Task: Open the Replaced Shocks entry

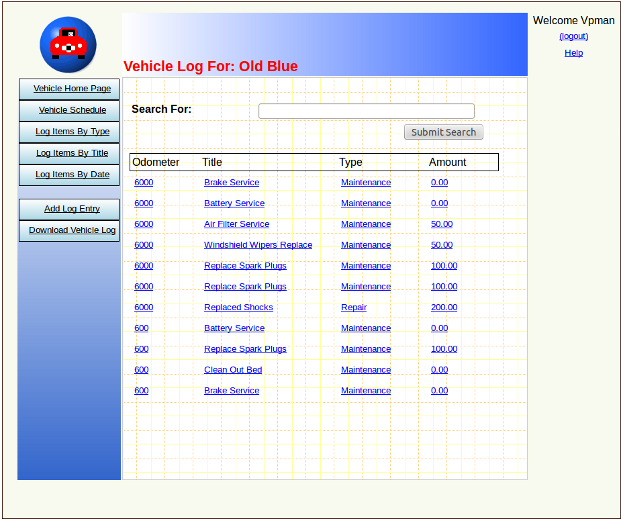Action: [x=238, y=308]
